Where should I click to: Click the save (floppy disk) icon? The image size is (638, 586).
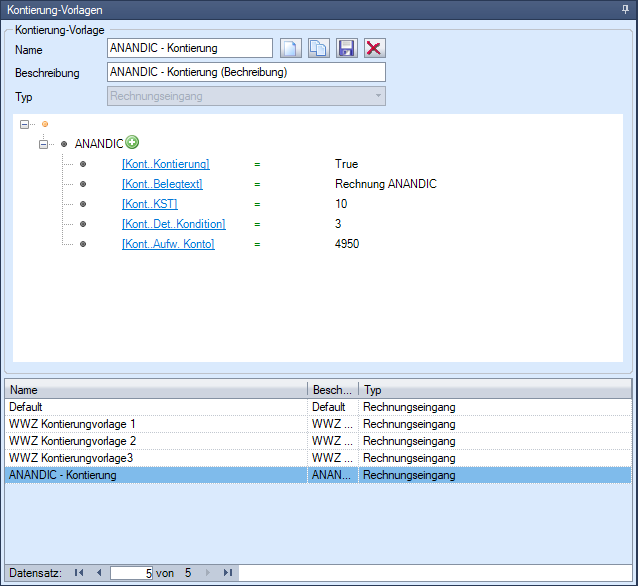(x=346, y=48)
